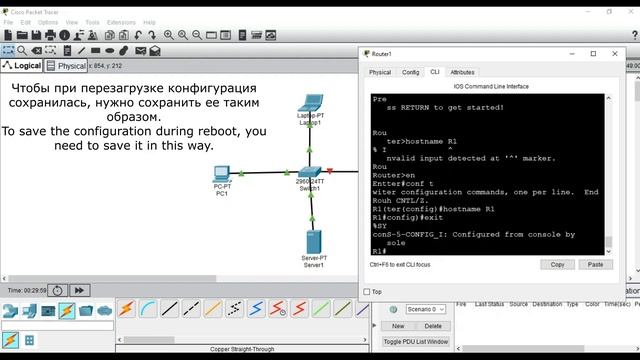The width and height of the screenshot is (640, 360).
Task: Open the custom devices dialog icon
Action: coord(225,36)
